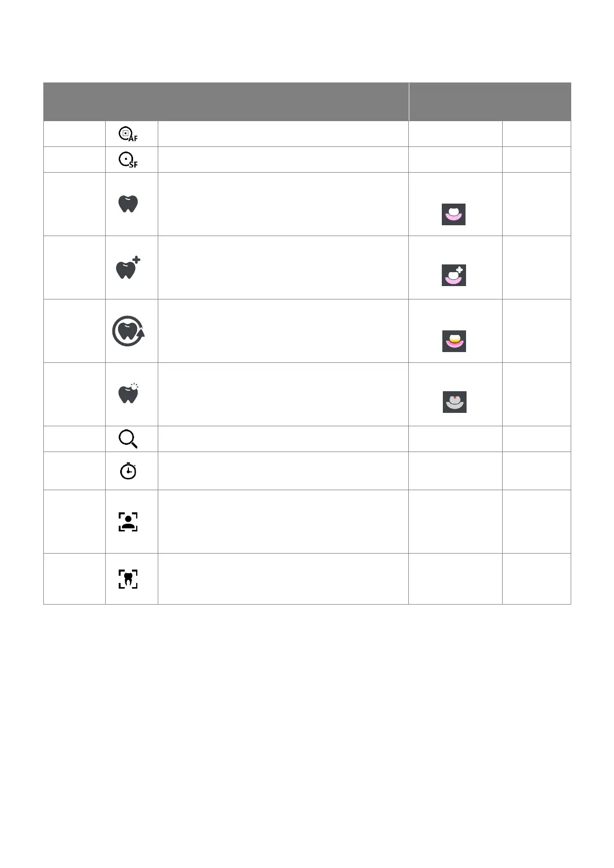Image resolution: width=614 pixels, height=868 pixels.
Task: Click the wide gray table header on the left
Action: [x=226, y=102]
